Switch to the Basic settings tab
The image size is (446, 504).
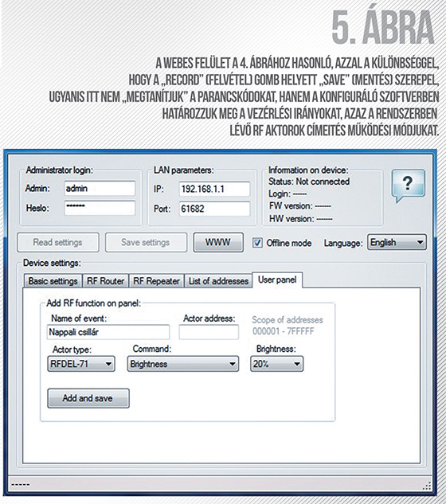(53, 281)
